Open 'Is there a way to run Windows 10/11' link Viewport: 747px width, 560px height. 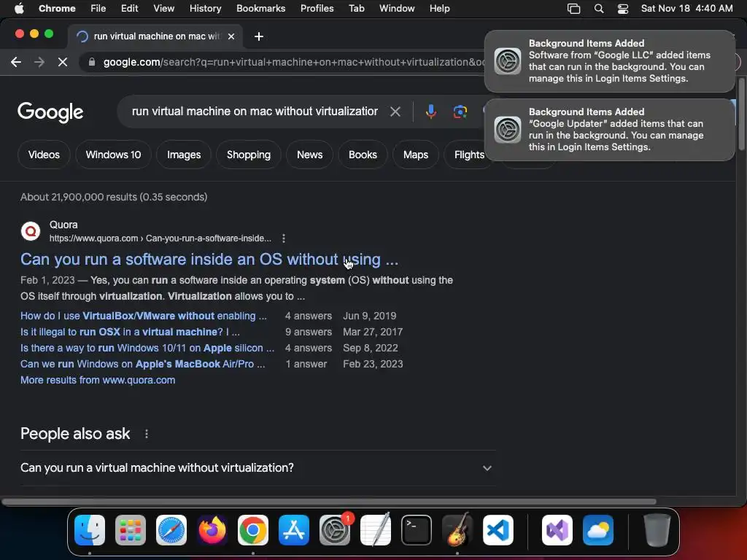(x=147, y=348)
